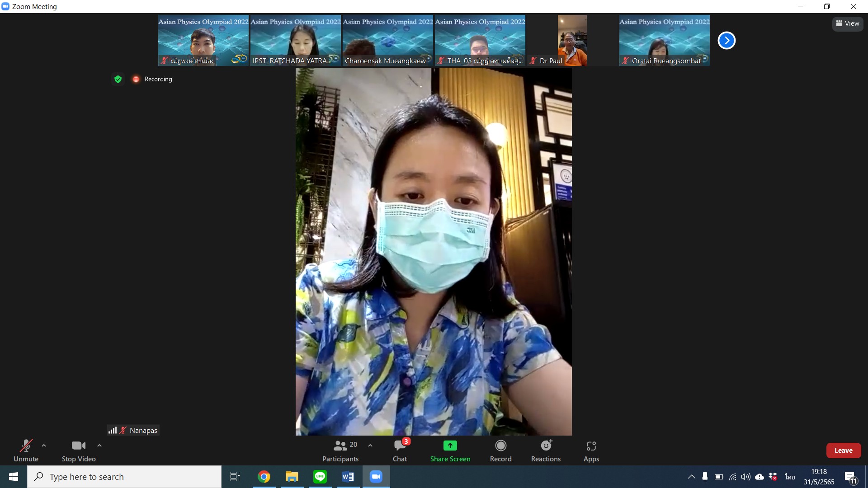Open the Participants panel
The width and height of the screenshot is (868, 488).
tap(340, 451)
